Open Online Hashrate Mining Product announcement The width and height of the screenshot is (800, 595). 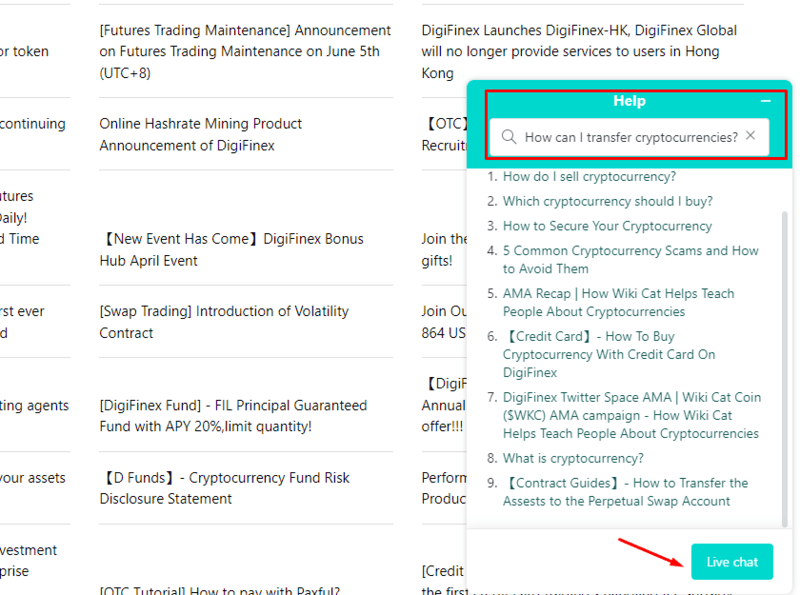(x=201, y=135)
